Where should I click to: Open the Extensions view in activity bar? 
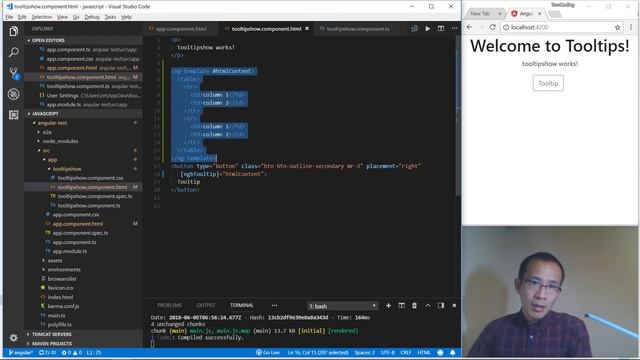pyautogui.click(x=13, y=115)
